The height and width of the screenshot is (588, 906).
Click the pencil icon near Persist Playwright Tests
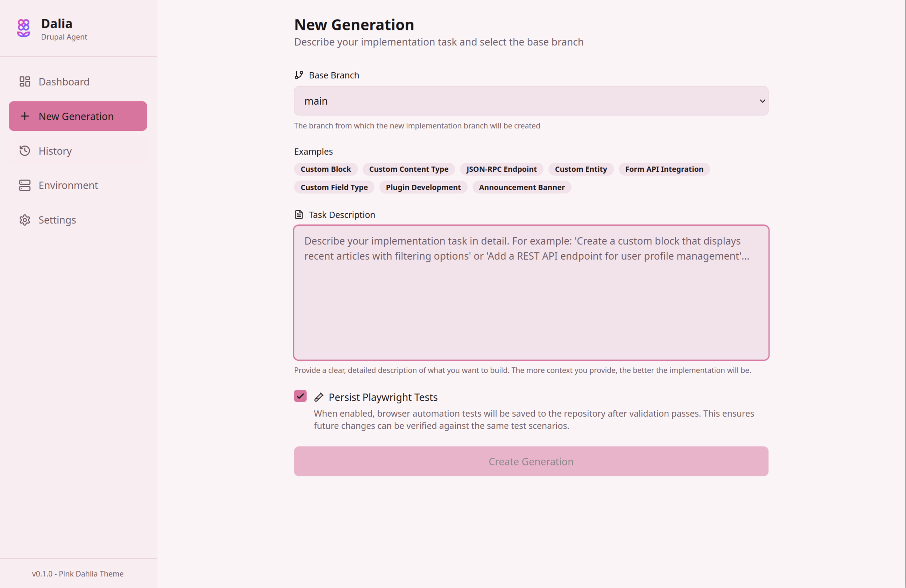(x=319, y=397)
